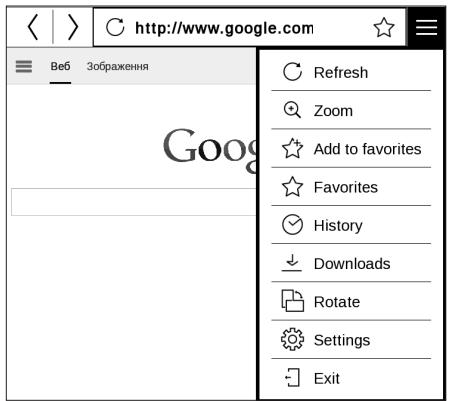Focus the Google search box
This screenshot has width=451, height=401.
click(134, 202)
